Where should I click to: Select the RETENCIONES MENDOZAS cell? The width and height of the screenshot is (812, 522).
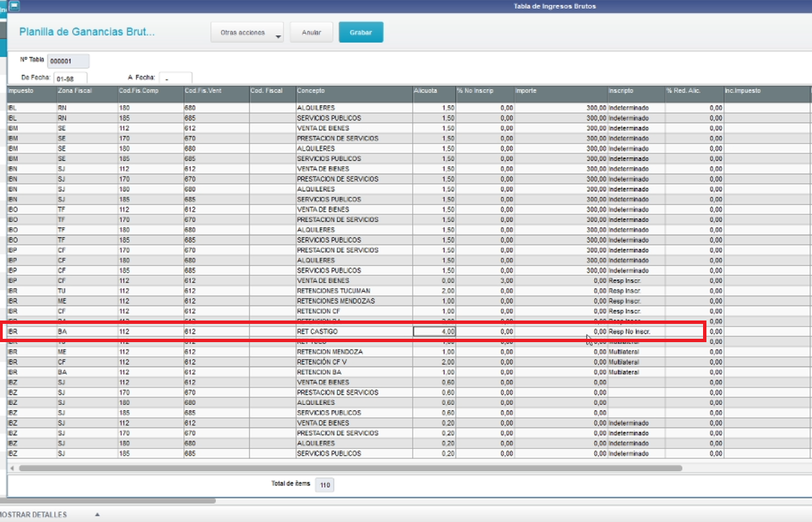click(354, 301)
